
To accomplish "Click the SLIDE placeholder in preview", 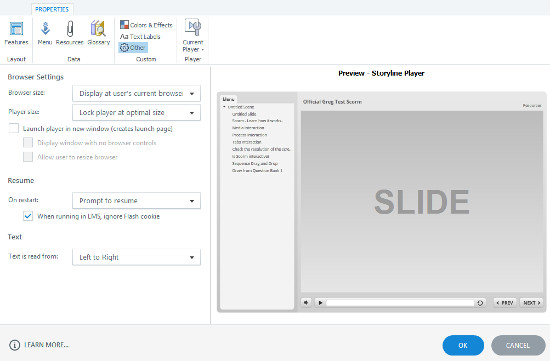I will [422, 202].
